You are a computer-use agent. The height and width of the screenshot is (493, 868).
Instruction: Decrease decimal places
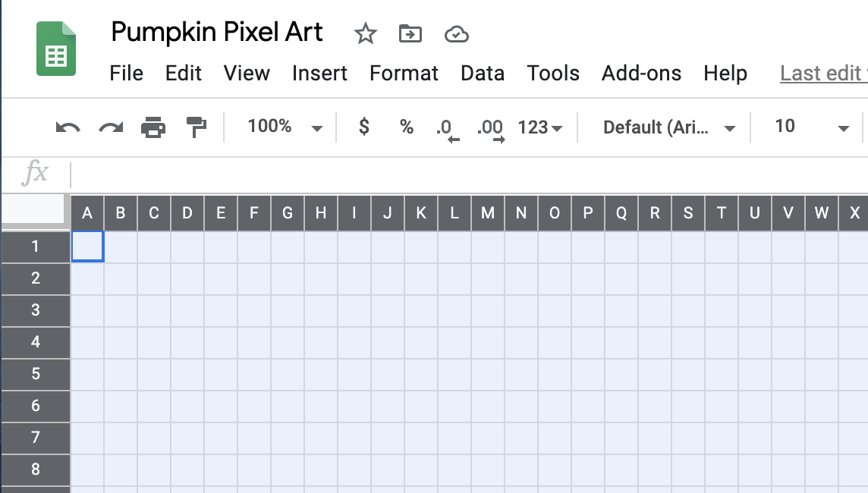coord(448,130)
